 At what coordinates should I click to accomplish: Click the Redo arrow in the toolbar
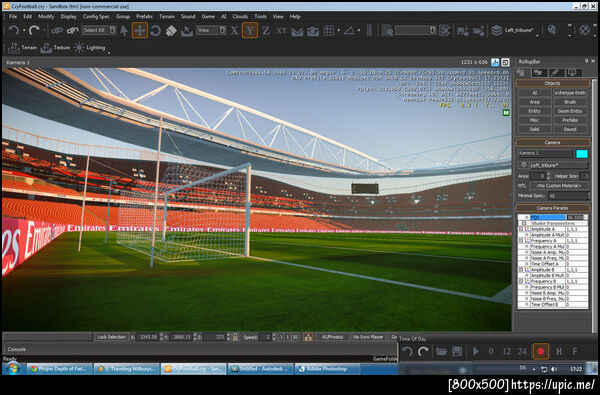click(x=34, y=30)
